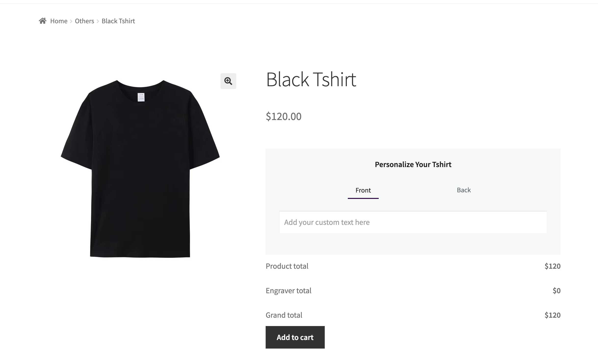The height and width of the screenshot is (364, 598).
Task: Click the chevron before Black Tshirt breadcrumb
Action: tap(98, 21)
